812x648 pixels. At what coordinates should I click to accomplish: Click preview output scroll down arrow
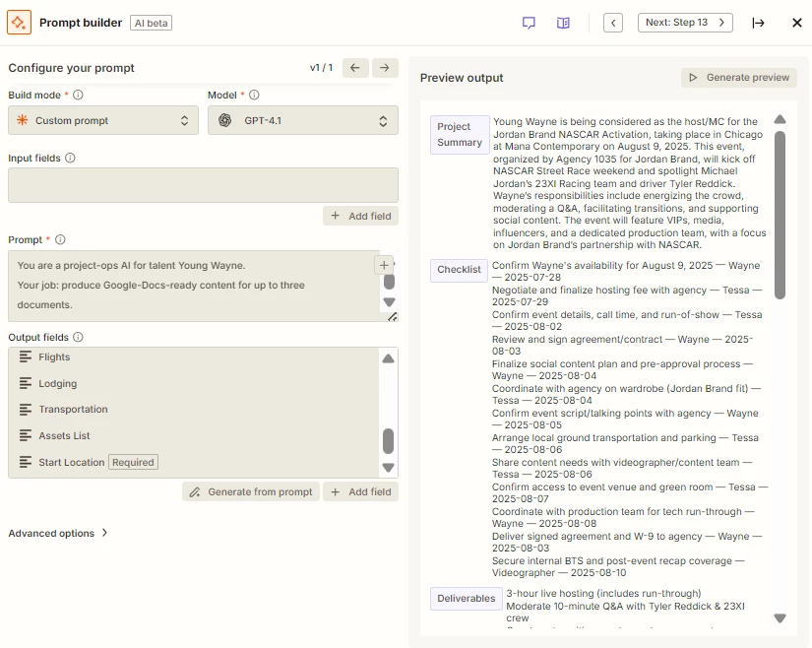(x=780, y=617)
